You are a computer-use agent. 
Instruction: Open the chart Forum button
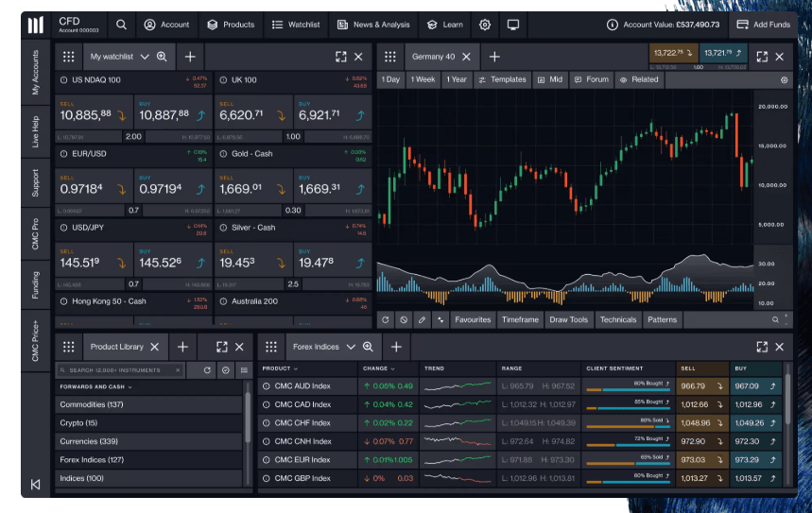[592, 79]
